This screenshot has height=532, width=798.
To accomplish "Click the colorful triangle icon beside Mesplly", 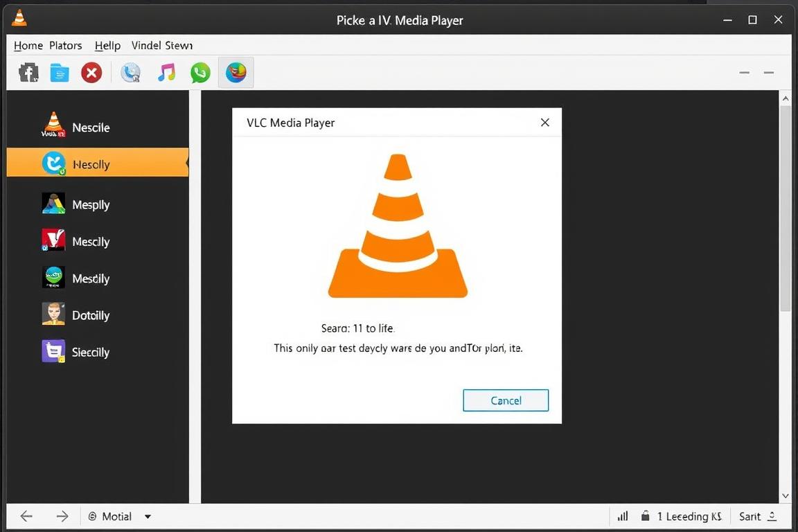I will point(53,203).
